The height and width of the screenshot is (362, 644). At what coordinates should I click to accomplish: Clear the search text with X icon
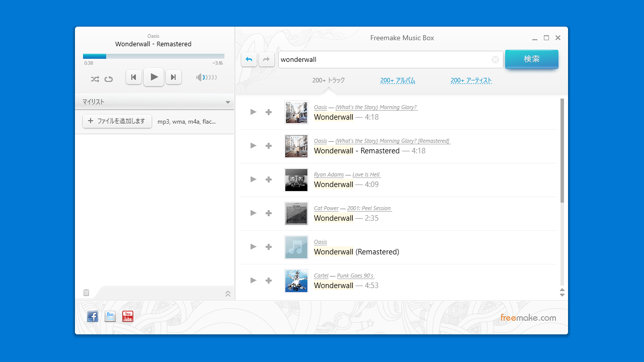(495, 59)
